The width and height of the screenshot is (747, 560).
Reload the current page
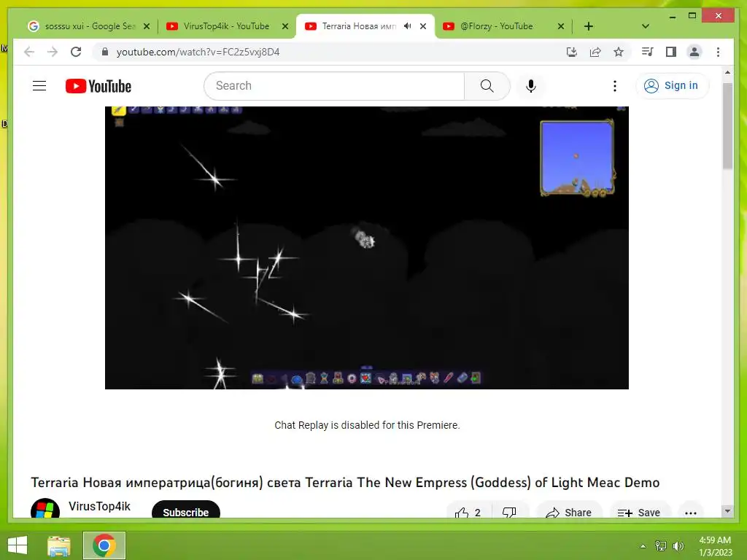coord(76,52)
